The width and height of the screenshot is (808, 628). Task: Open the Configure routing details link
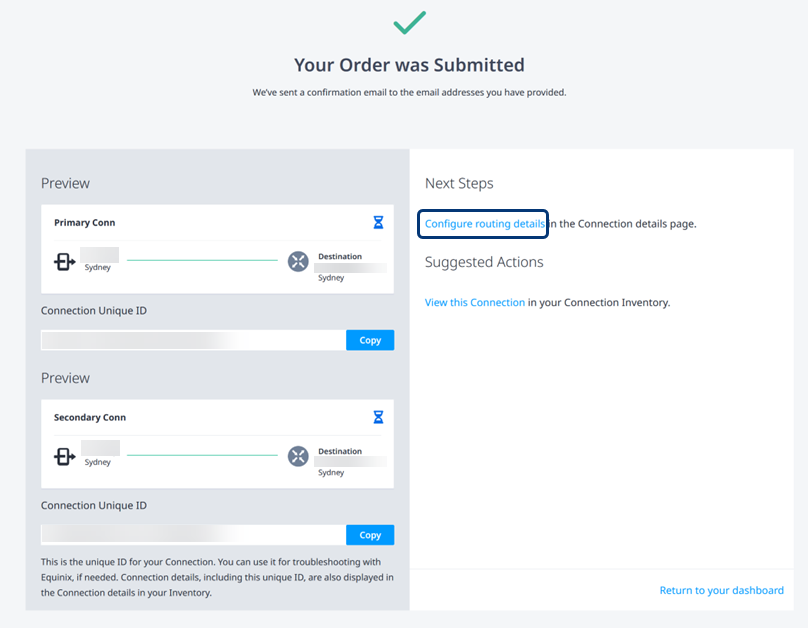(x=484, y=224)
